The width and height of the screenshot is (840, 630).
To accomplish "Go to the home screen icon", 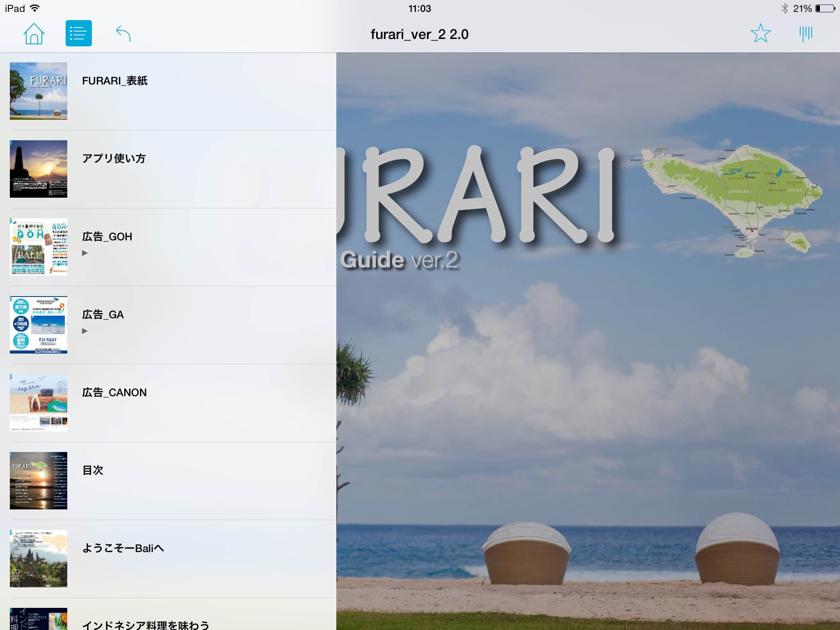I will point(34,34).
